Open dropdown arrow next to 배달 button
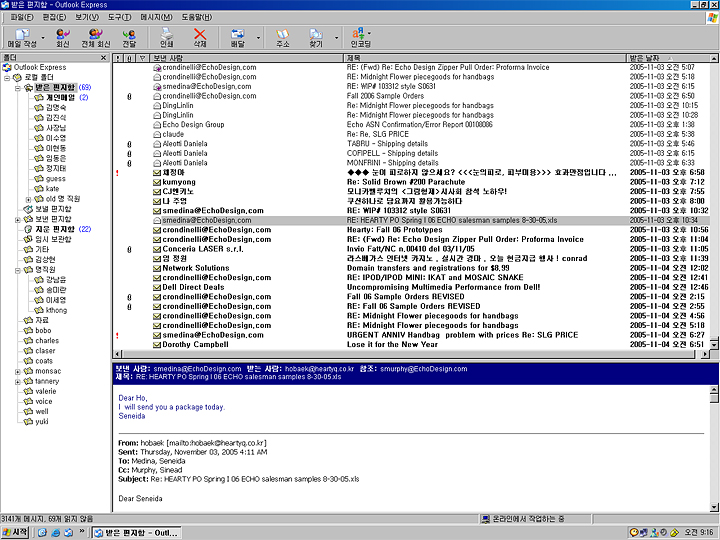 [x=258, y=38]
